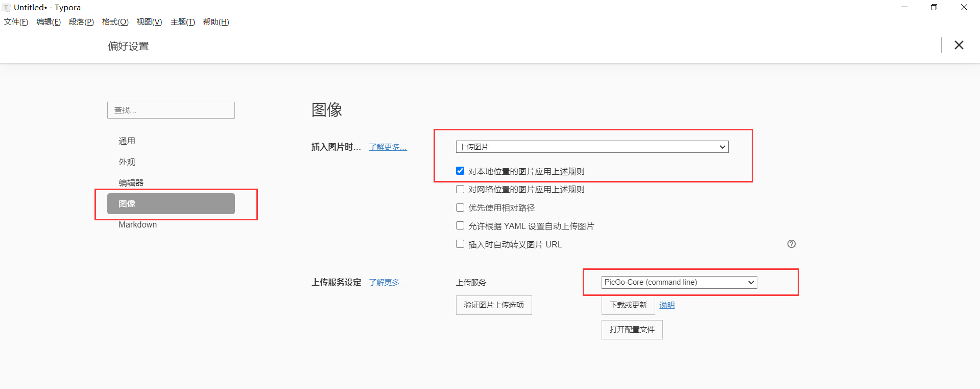Image resolution: width=980 pixels, height=389 pixels.
Task: Open the image insert action dropdown
Action: (x=592, y=147)
